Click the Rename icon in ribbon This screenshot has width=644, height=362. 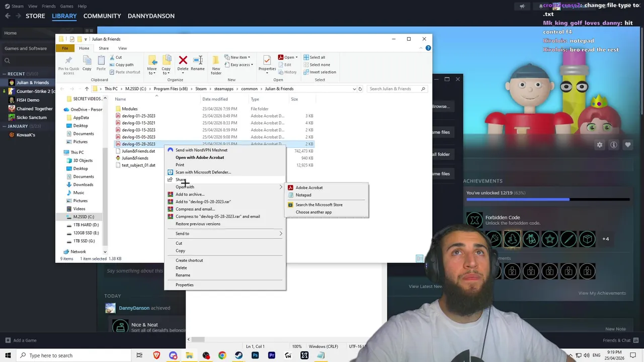pos(198,60)
